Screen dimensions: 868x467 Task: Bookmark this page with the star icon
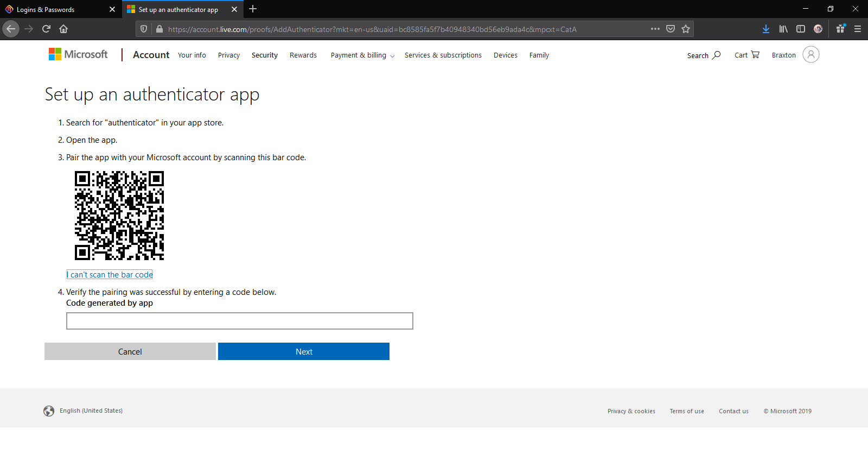tap(686, 29)
